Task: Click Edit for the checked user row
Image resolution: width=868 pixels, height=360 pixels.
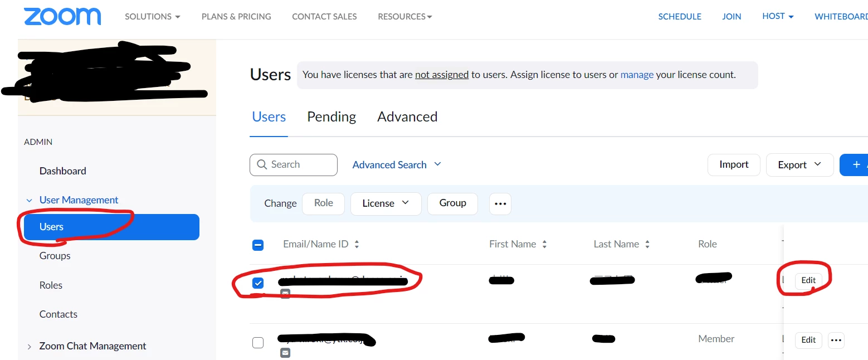Action: coord(808,280)
